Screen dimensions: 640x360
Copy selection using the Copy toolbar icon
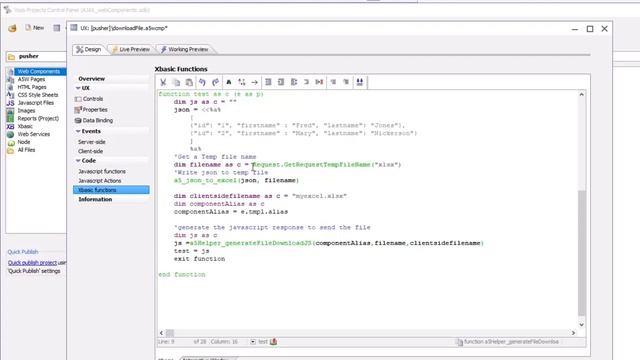176,82
